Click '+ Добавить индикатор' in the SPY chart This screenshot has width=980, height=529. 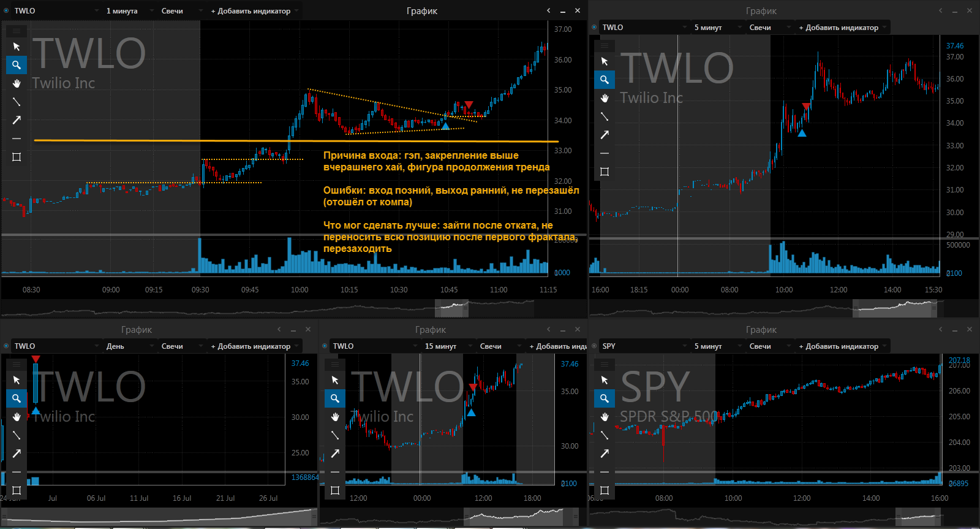(842, 346)
